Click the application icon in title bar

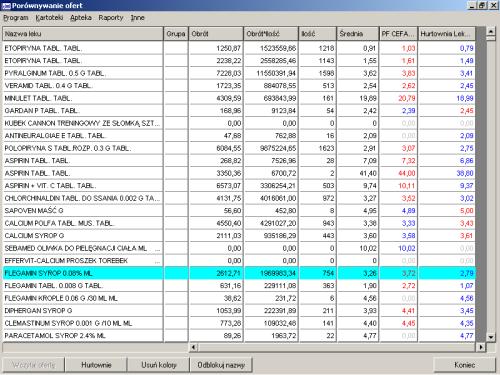coord(6,6)
